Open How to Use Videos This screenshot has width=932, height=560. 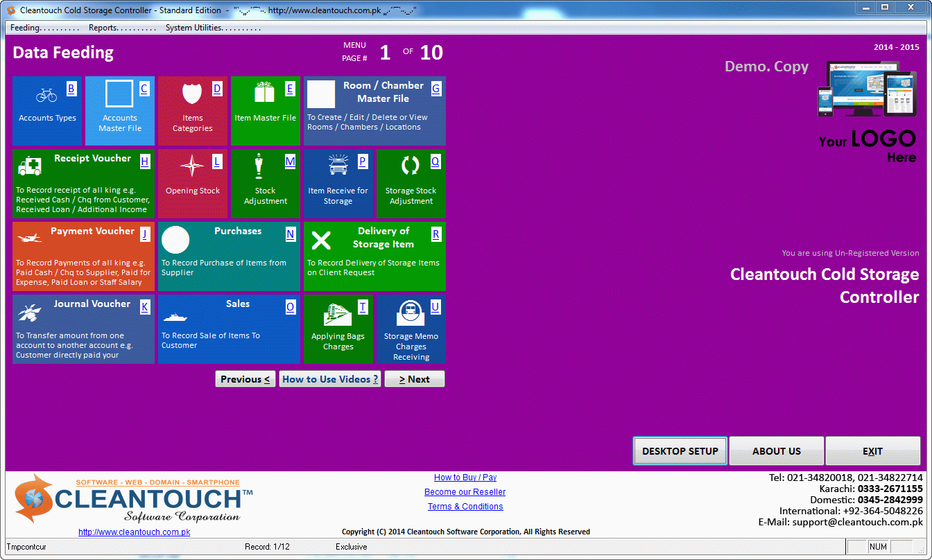pyautogui.click(x=330, y=379)
